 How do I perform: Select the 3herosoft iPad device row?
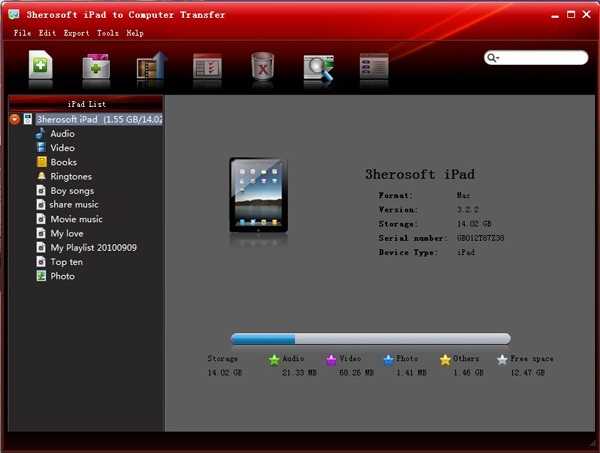click(x=99, y=119)
